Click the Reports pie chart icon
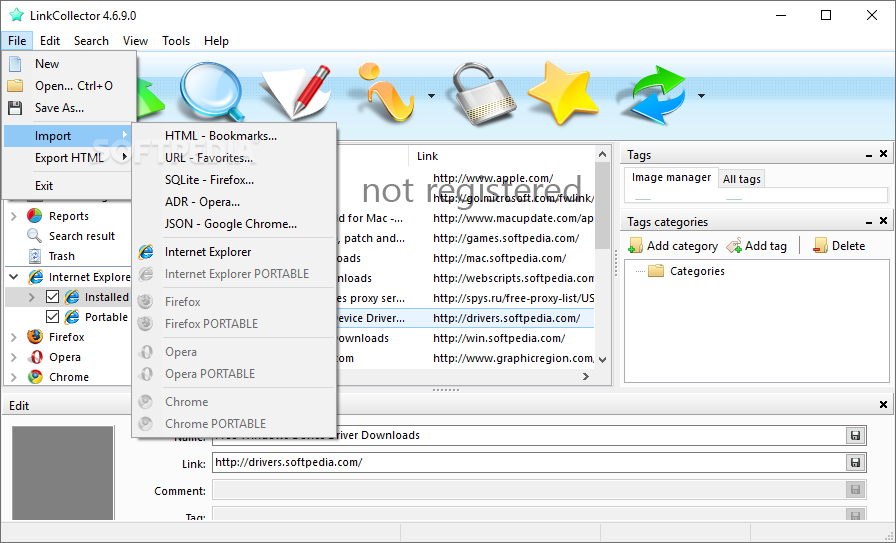The height and width of the screenshot is (543, 896). (35, 215)
